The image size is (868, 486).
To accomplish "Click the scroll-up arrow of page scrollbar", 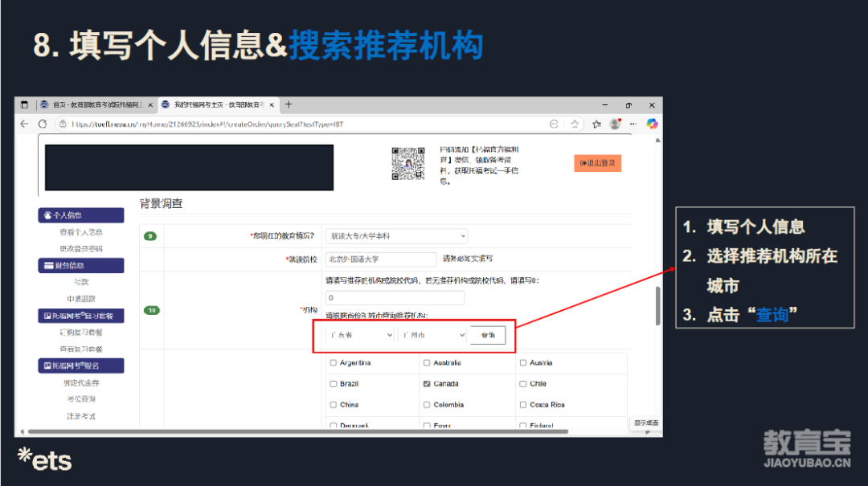I will [x=657, y=140].
